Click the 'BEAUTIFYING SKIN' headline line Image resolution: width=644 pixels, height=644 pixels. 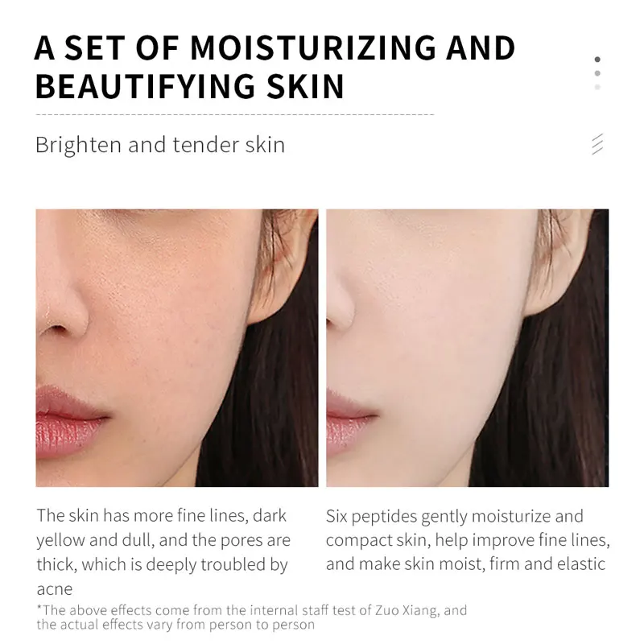189,86
